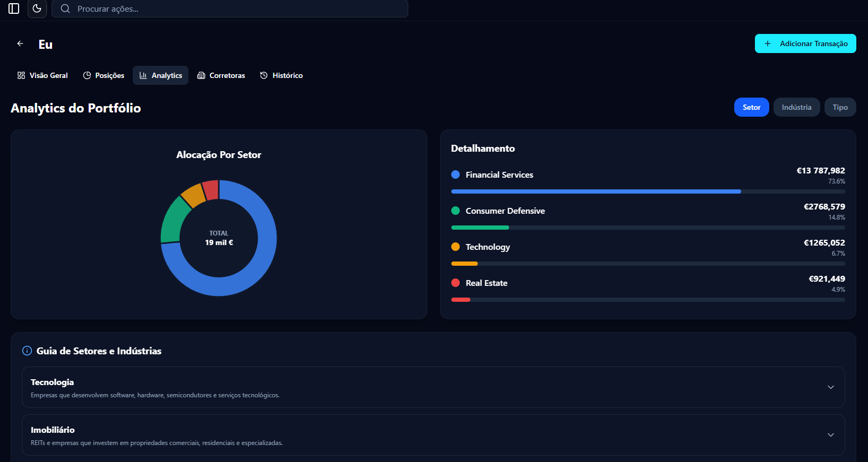This screenshot has width=868, height=462.
Task: Click the €2768,579 value
Action: coord(824,206)
